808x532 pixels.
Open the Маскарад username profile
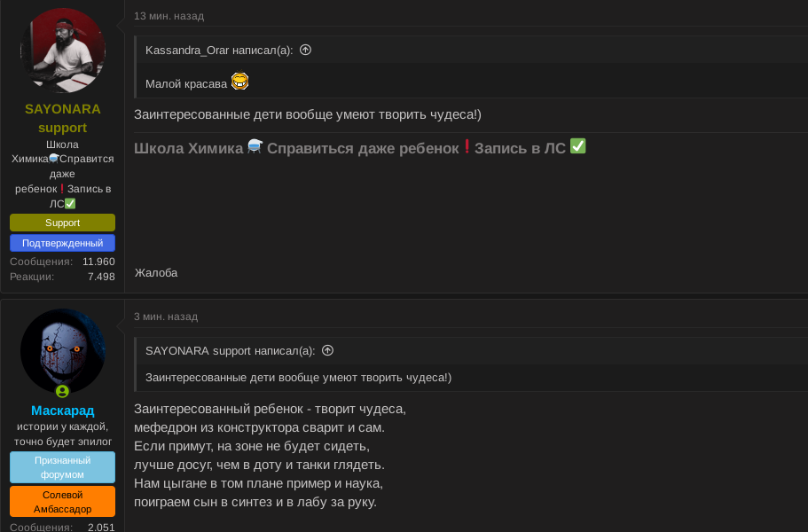coord(63,411)
